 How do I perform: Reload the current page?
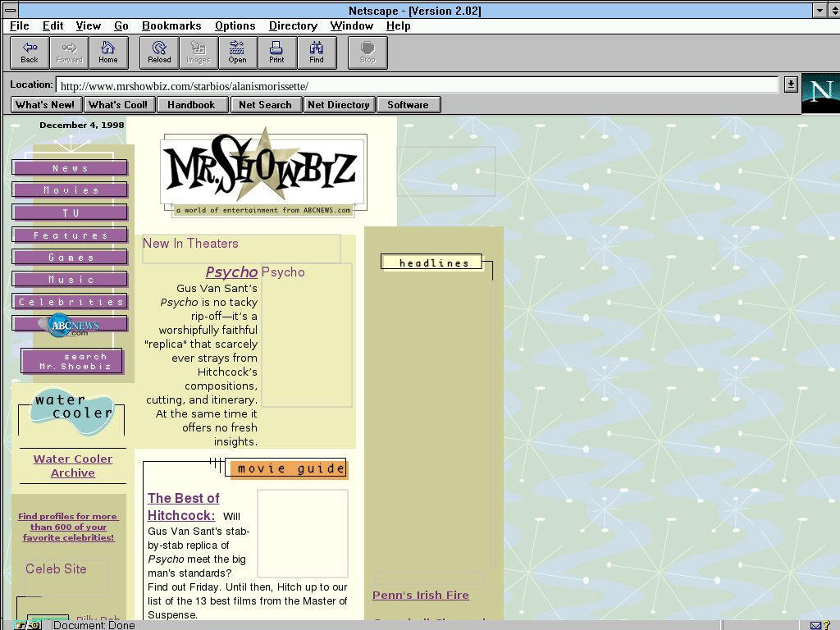point(159,52)
